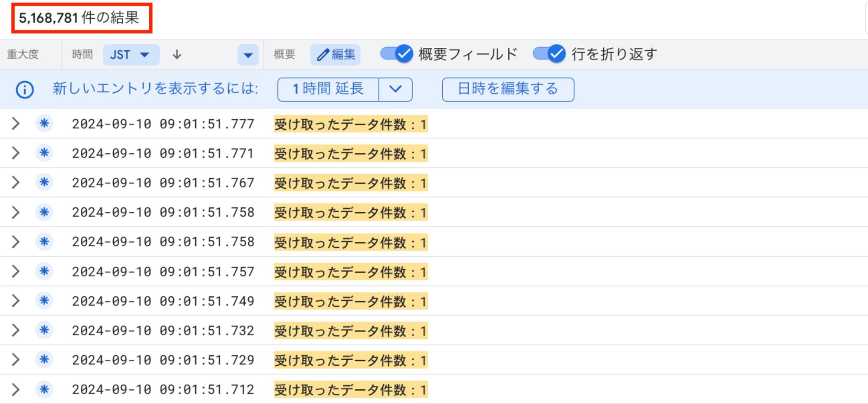Click message text of 09:01:51.712 entry

coord(351,390)
